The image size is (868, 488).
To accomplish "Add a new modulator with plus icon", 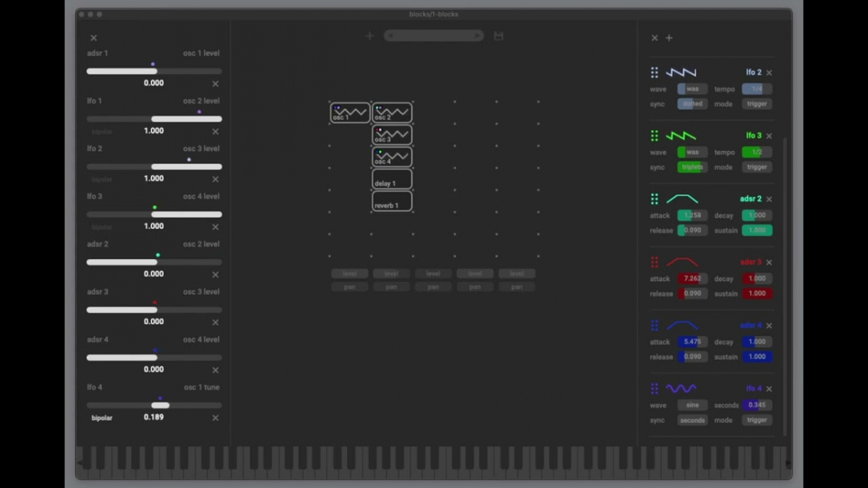I will 669,38.
